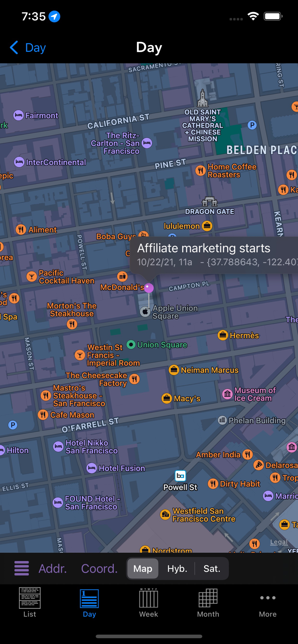Tap the parking icon near Mason St
Image resolution: width=298 pixels, height=644 pixels.
coord(13,425)
